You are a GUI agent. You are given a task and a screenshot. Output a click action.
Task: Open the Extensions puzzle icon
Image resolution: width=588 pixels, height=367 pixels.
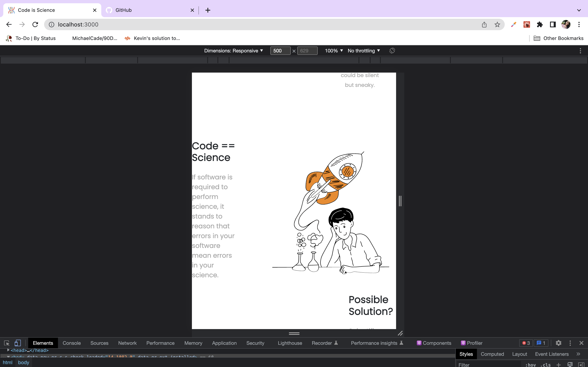point(540,24)
